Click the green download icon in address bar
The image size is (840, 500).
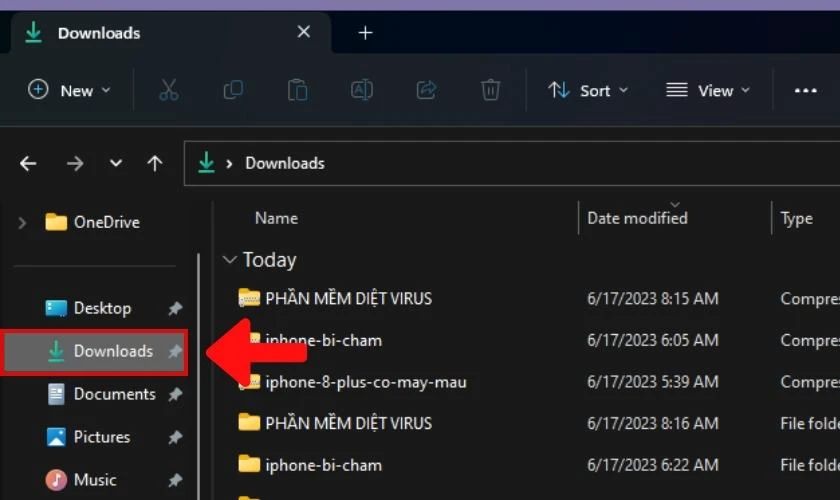(x=206, y=162)
